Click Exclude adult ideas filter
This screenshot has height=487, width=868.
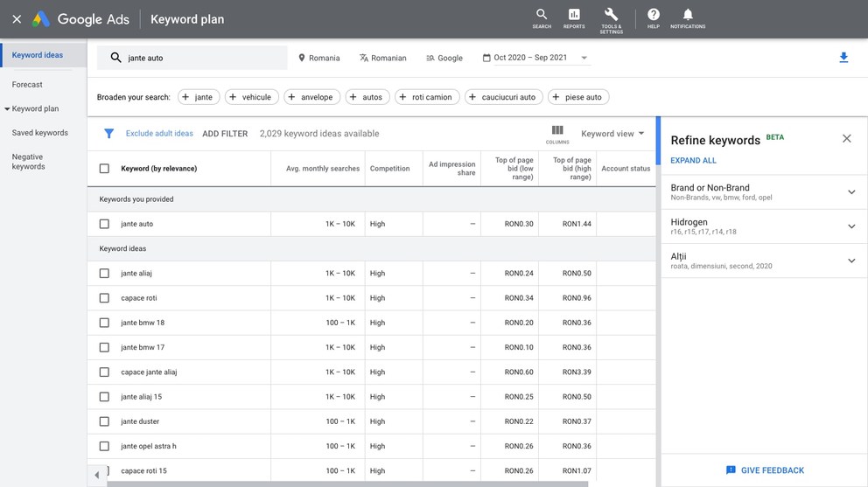click(159, 134)
